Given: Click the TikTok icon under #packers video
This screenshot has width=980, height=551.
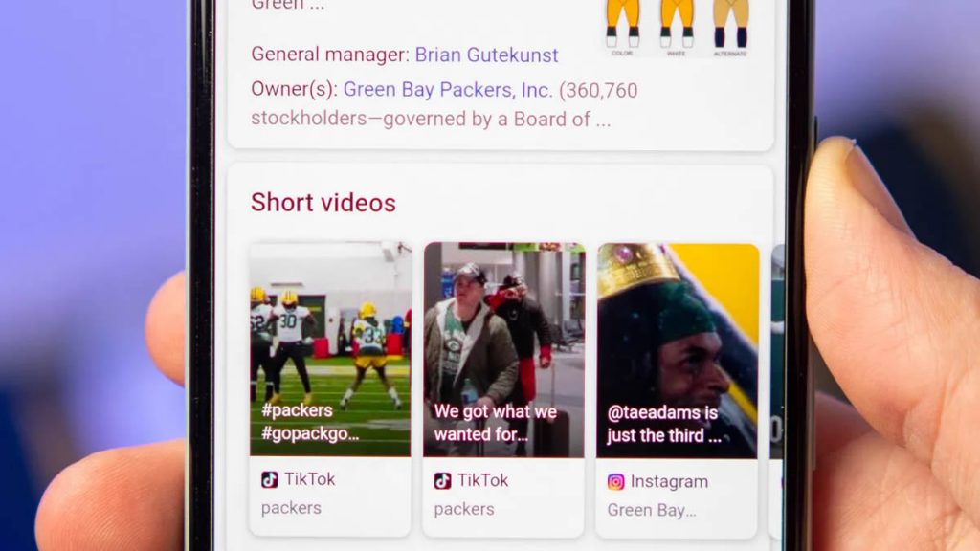Looking at the screenshot, I should click(x=269, y=479).
